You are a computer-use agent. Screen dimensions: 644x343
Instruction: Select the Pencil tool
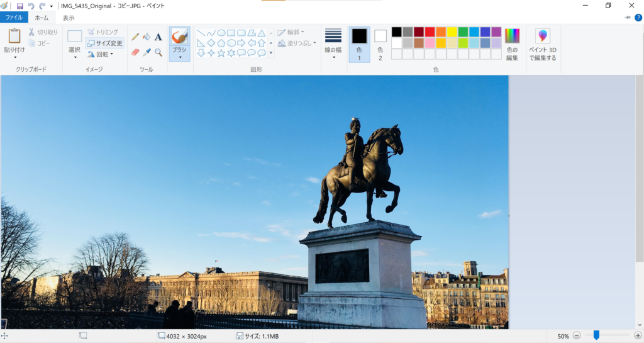[135, 37]
